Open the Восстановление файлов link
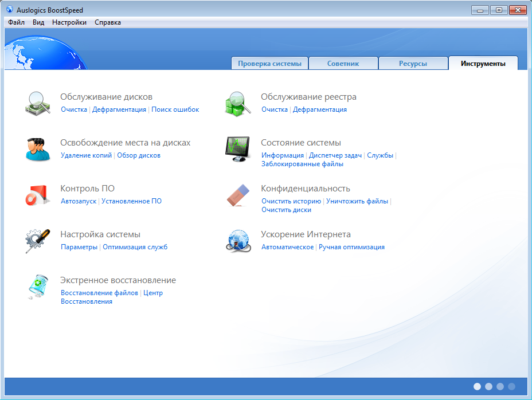This screenshot has height=400, width=532. click(99, 293)
